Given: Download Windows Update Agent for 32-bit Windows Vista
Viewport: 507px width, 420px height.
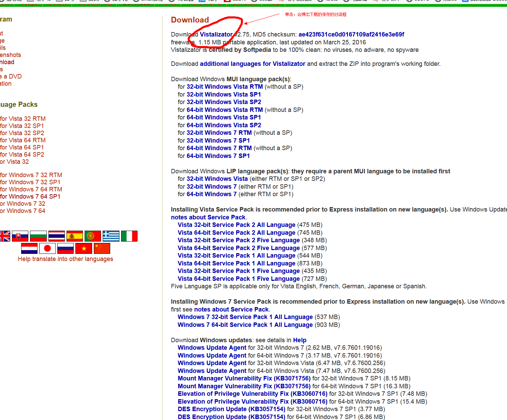Looking at the screenshot, I should (x=212, y=363).
